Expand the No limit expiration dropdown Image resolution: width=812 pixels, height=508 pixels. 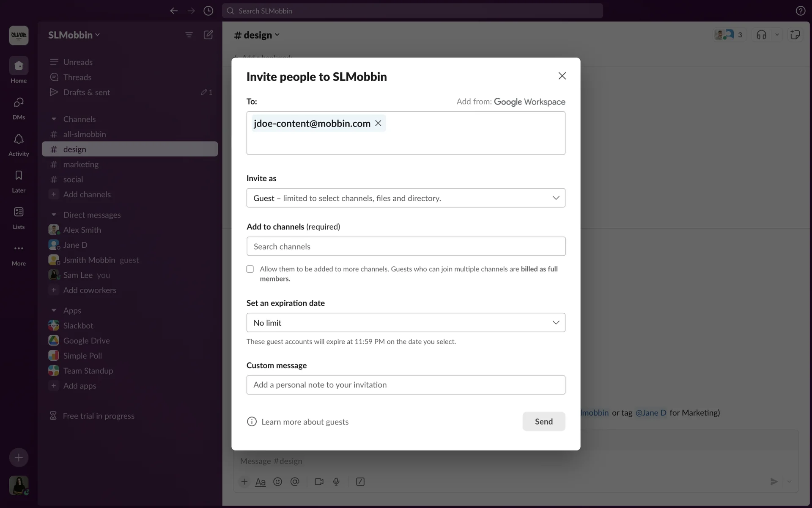[x=406, y=323]
